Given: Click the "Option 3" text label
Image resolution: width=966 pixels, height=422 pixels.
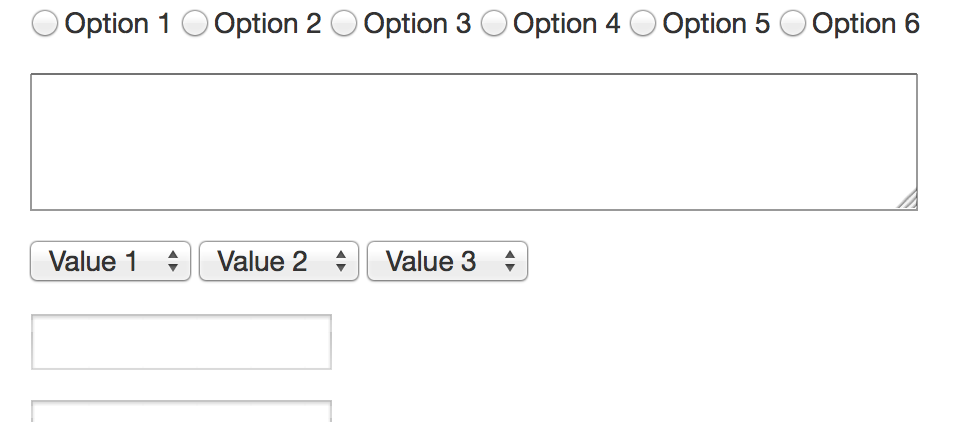Looking at the screenshot, I should click(x=417, y=25).
